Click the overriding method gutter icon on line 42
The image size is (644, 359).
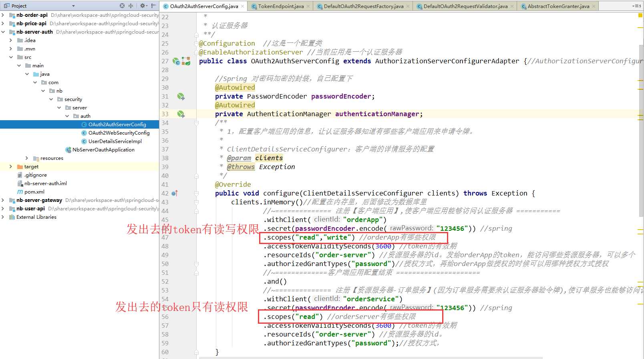tap(175, 193)
